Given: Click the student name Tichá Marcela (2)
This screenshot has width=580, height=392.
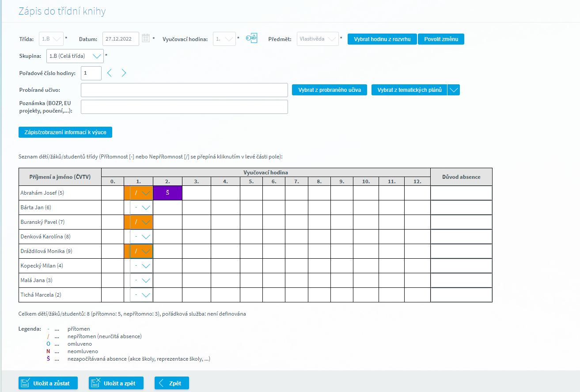Looking at the screenshot, I should click(41, 295).
